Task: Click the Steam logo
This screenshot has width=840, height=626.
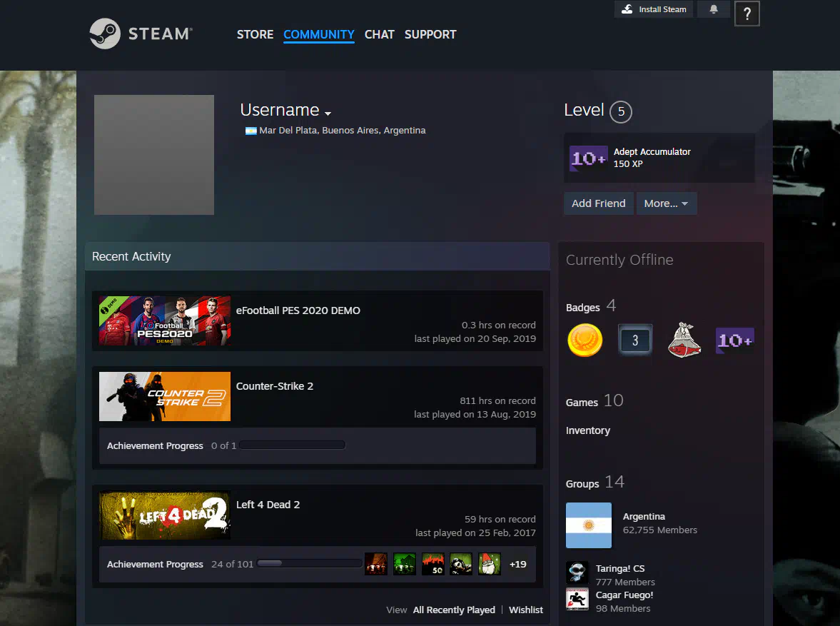Action: (141, 34)
